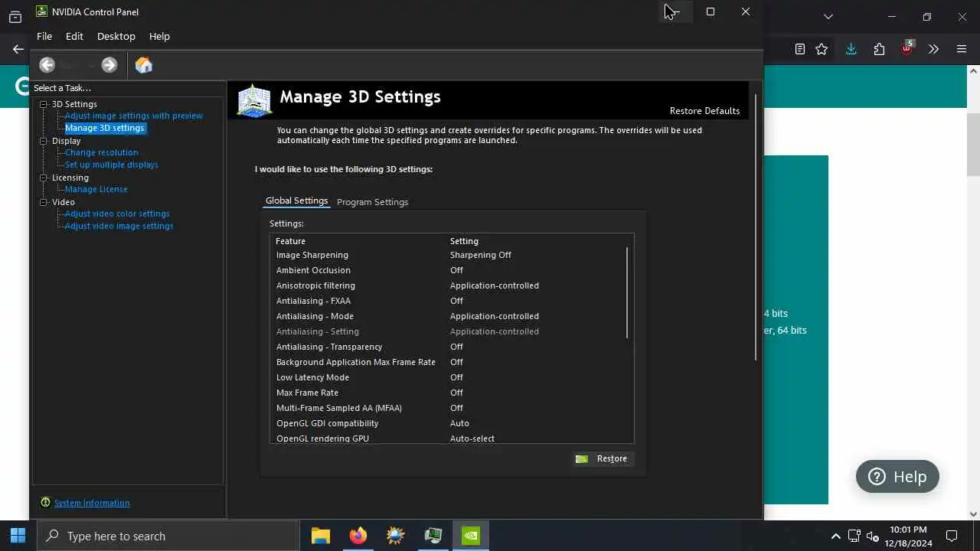
Task: Click the Restore button
Action: pyautogui.click(x=603, y=458)
